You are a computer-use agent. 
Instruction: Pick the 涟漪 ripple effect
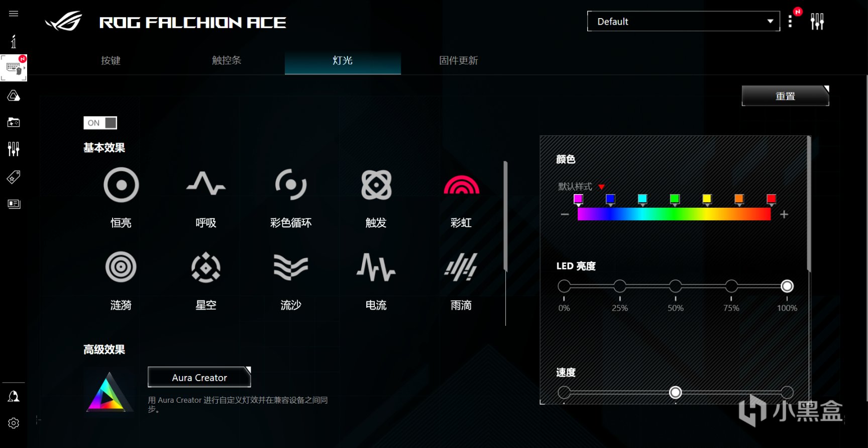click(x=121, y=267)
